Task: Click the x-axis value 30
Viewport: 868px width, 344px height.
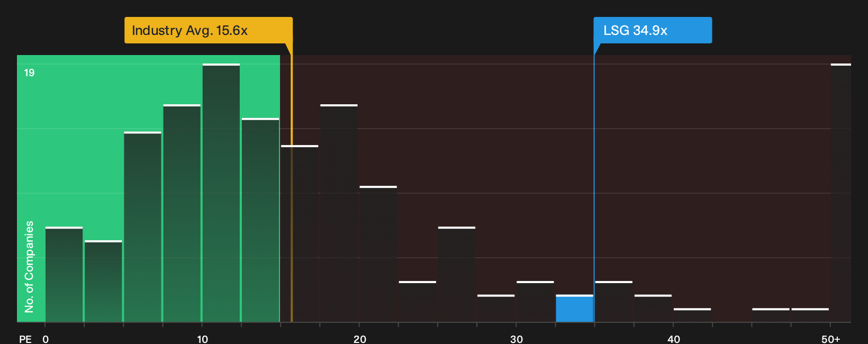Action: pos(517,339)
